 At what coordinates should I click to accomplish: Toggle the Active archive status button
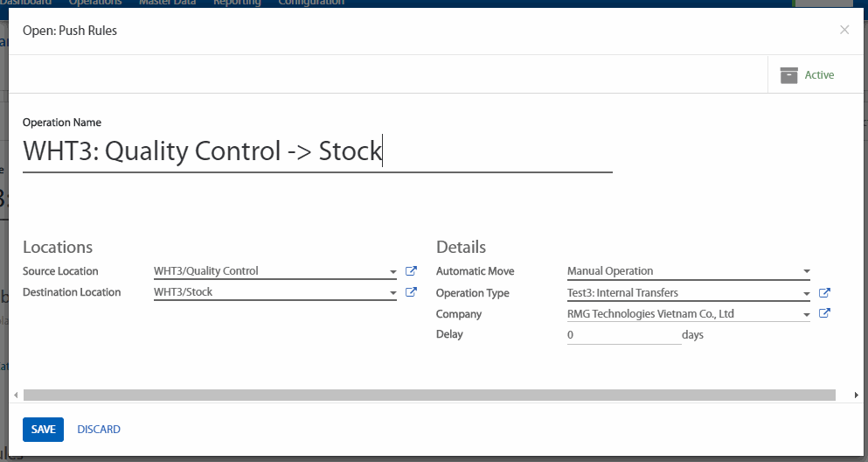(807, 75)
